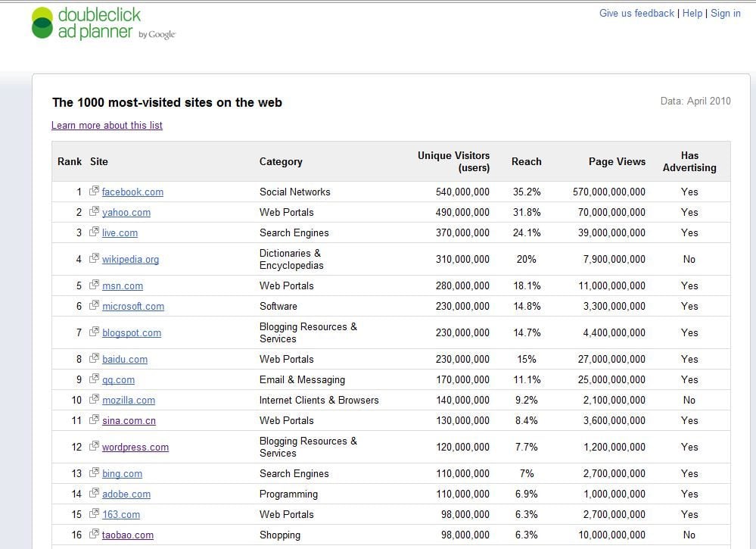Open the live.com site link
The width and height of the screenshot is (756, 549).
click(x=120, y=233)
